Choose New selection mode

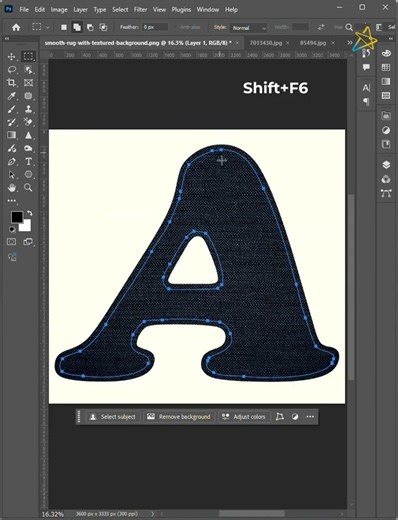[x=64, y=27]
